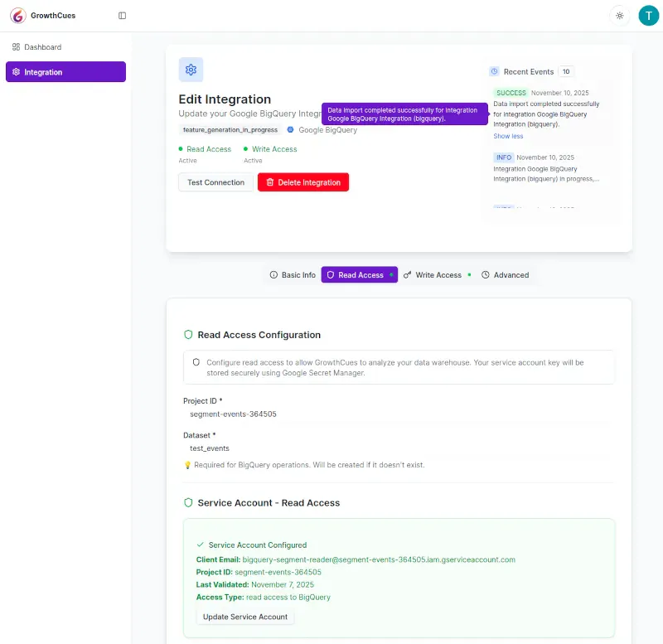Click the trash icon in Delete Integration
The image size is (663, 644).
(x=270, y=182)
